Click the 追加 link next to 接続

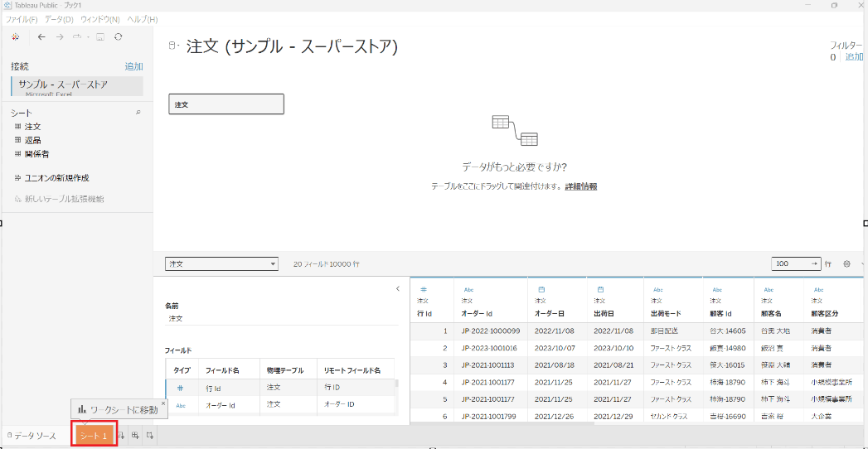[133, 66]
